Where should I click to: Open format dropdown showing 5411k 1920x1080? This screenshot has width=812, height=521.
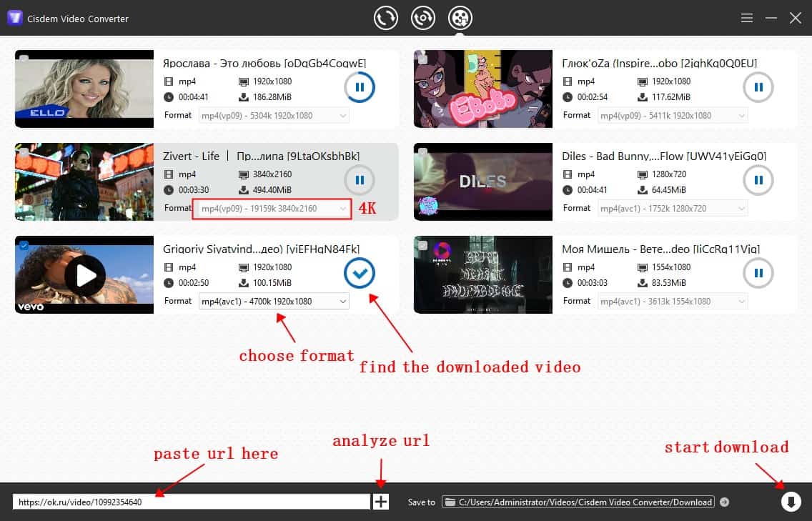(x=673, y=116)
